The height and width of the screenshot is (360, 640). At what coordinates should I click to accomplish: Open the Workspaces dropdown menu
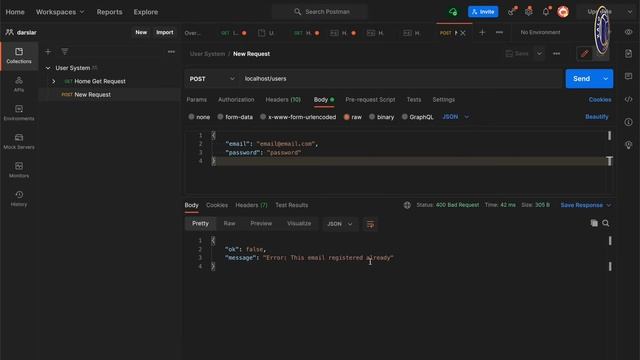pyautogui.click(x=60, y=12)
